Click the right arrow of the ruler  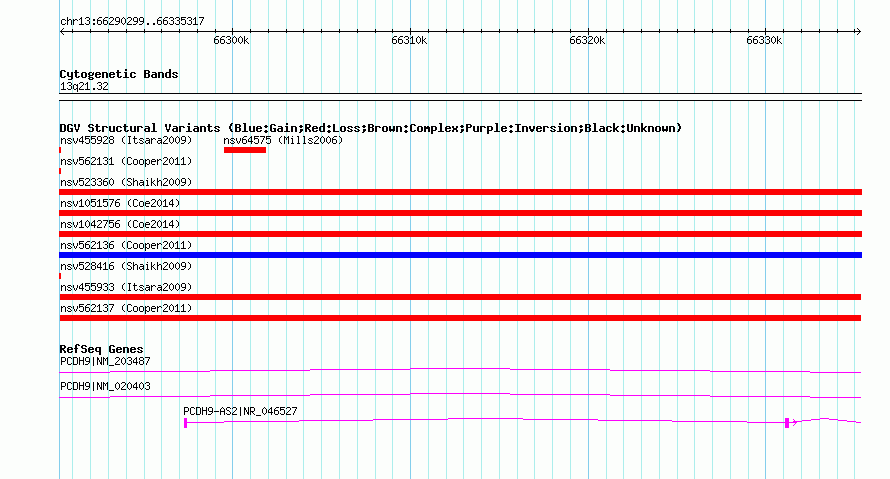point(858,32)
